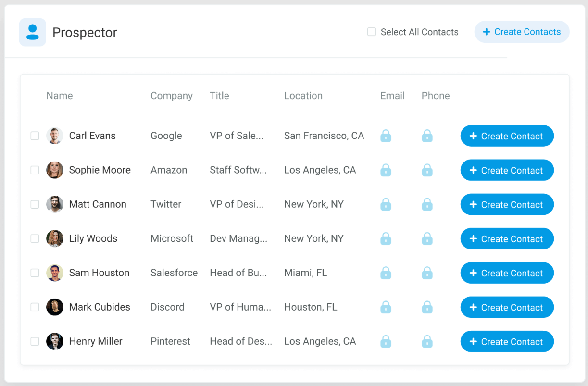Screen dimensions: 588x386
Task: Click the name Lily Woods
Action: pos(93,238)
